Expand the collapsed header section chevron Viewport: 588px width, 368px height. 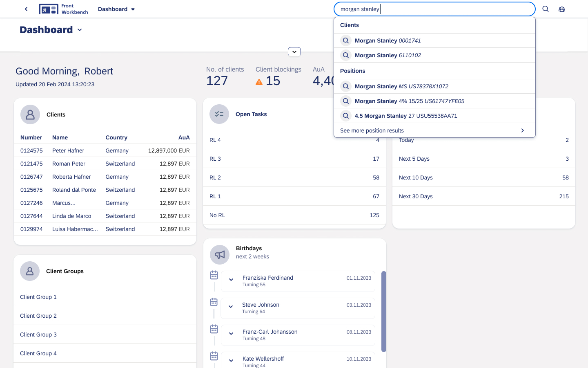click(294, 52)
